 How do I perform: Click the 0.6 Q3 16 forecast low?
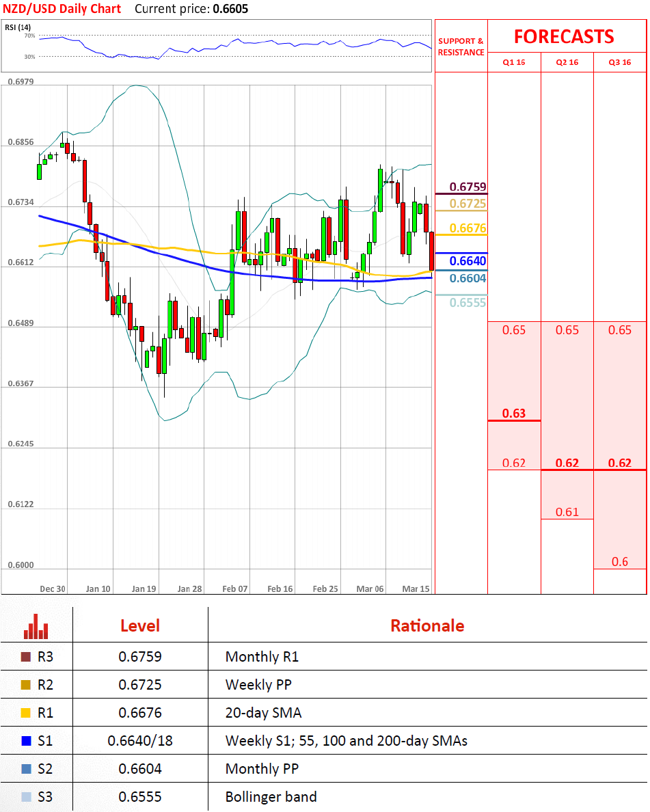click(x=620, y=561)
